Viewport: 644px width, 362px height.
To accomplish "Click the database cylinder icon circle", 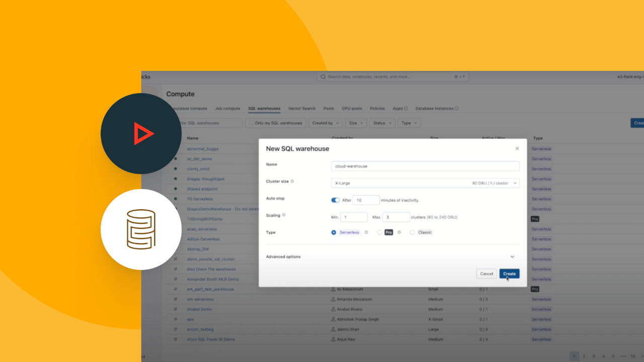I will [141, 230].
